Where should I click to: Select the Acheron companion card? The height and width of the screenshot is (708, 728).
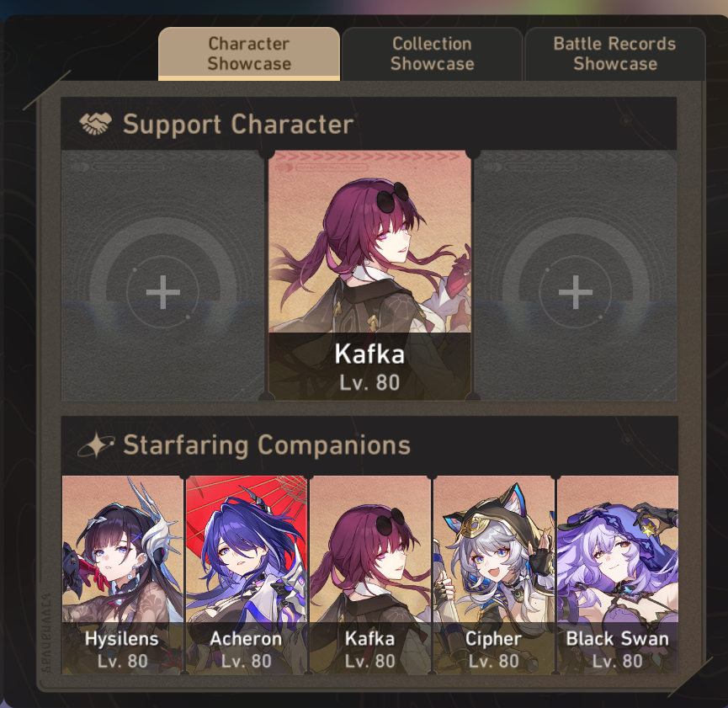(246, 575)
